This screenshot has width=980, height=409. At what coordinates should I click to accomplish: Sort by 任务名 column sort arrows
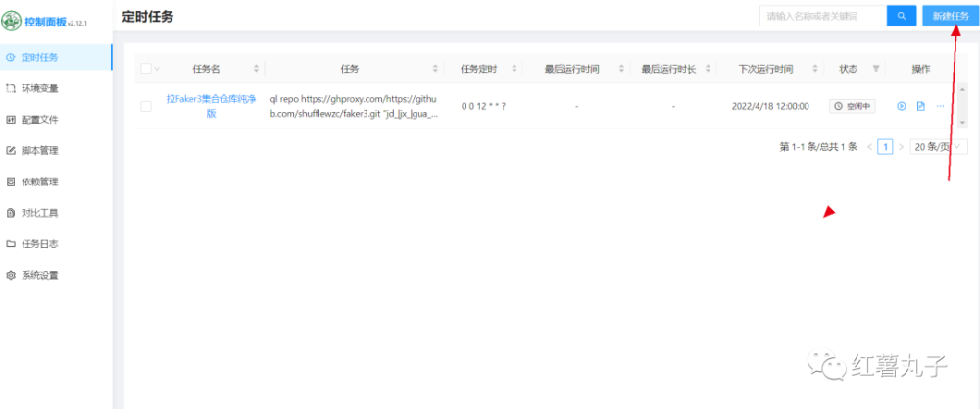coord(256,69)
